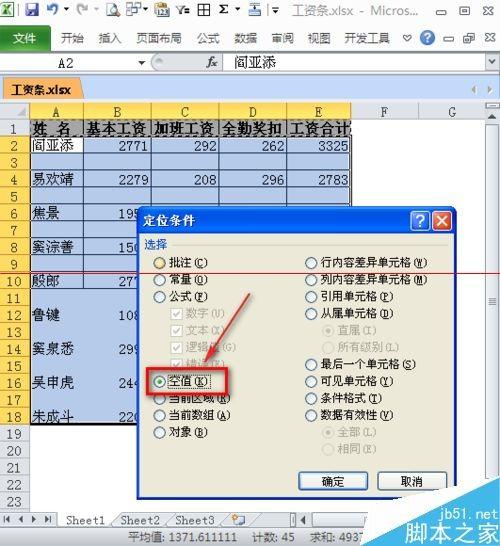Viewport: 500px width, 546px height.
Task: Click the borders grid icon in toolbar
Action: pyautogui.click(x=204, y=10)
